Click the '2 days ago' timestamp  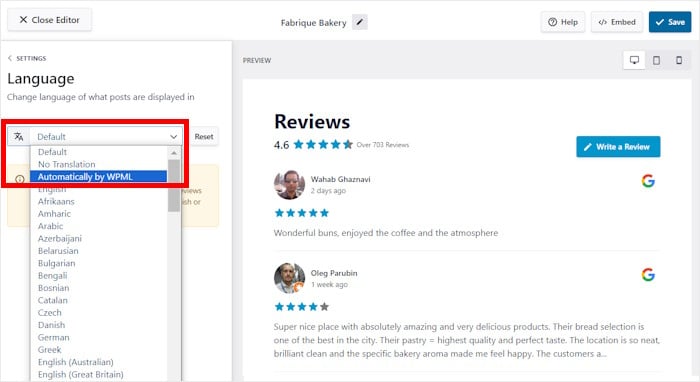tap(328, 191)
